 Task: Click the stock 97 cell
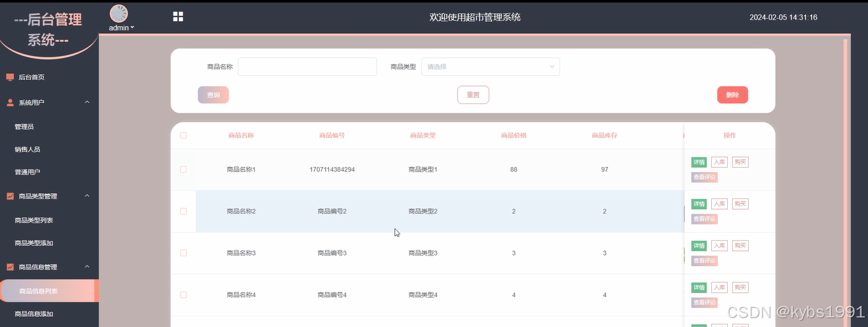(x=604, y=170)
